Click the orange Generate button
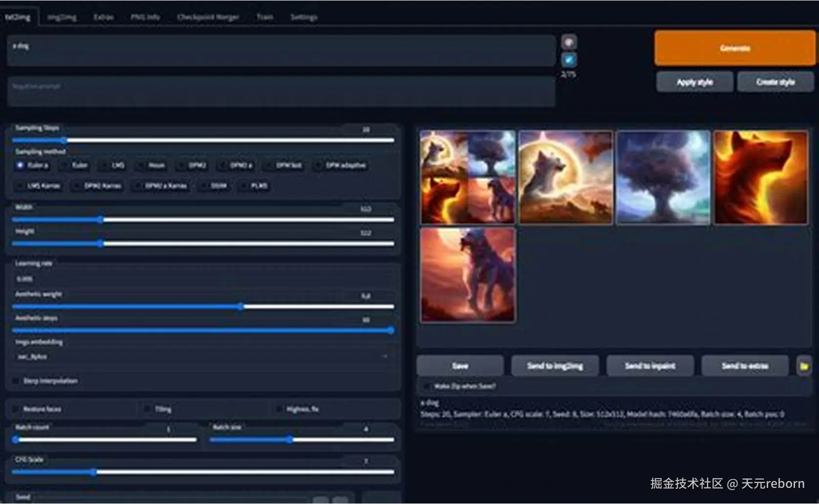Image resolution: width=819 pixels, height=504 pixels. 735,48
